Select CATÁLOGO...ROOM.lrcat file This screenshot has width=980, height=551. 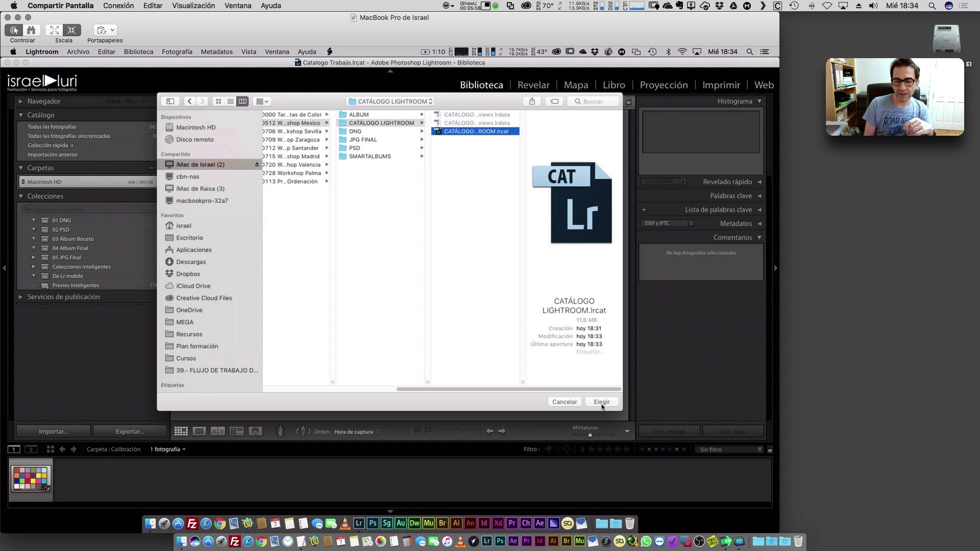point(475,132)
